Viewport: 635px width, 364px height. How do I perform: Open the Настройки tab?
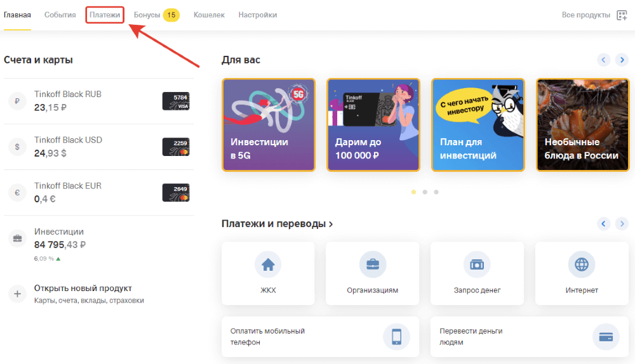pyautogui.click(x=258, y=15)
